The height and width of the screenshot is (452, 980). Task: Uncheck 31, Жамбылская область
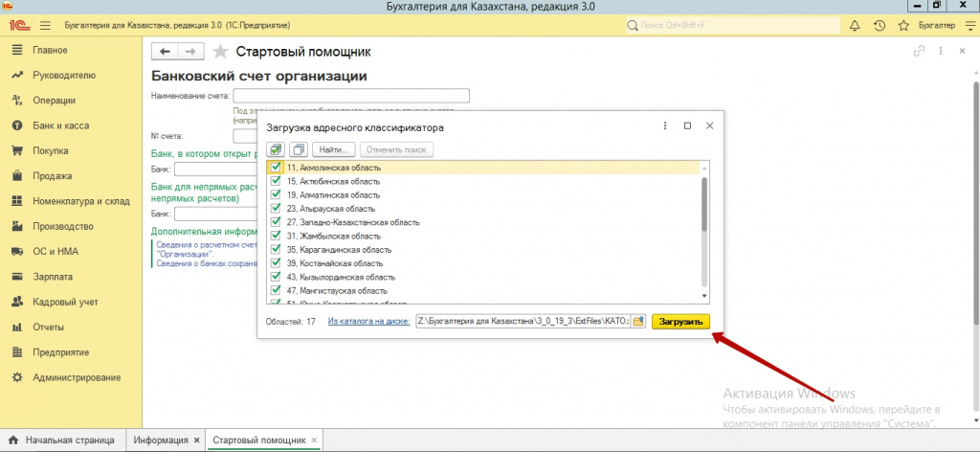276,237
